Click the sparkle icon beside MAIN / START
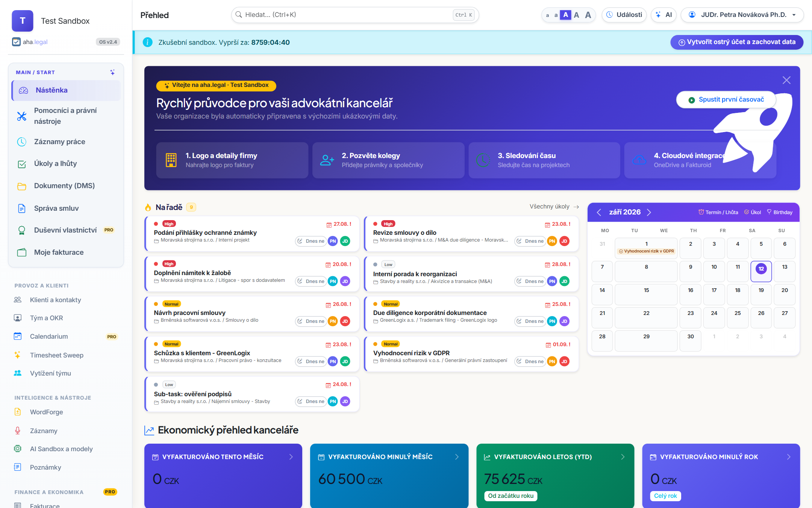Viewport: 812px width, 508px height. point(112,72)
